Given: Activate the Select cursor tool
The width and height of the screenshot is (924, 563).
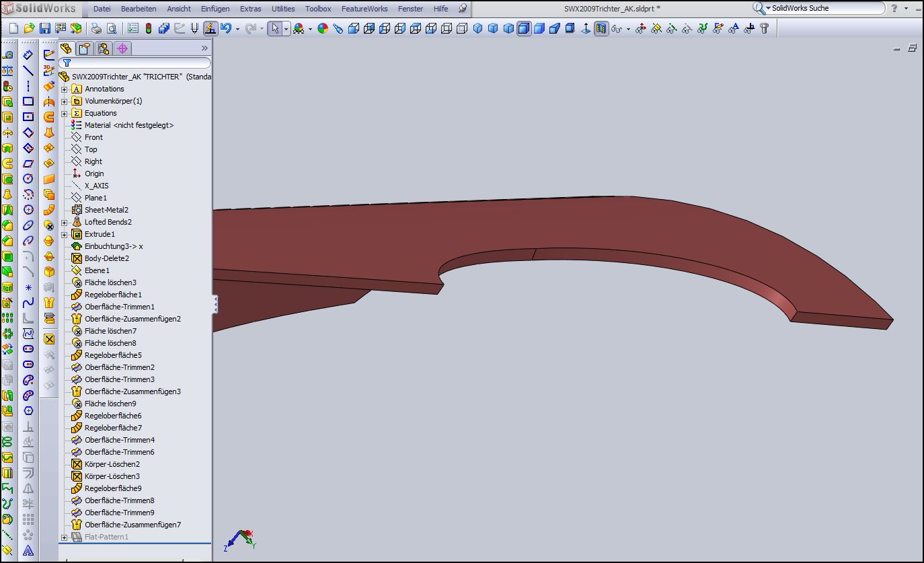Looking at the screenshot, I should click(274, 29).
